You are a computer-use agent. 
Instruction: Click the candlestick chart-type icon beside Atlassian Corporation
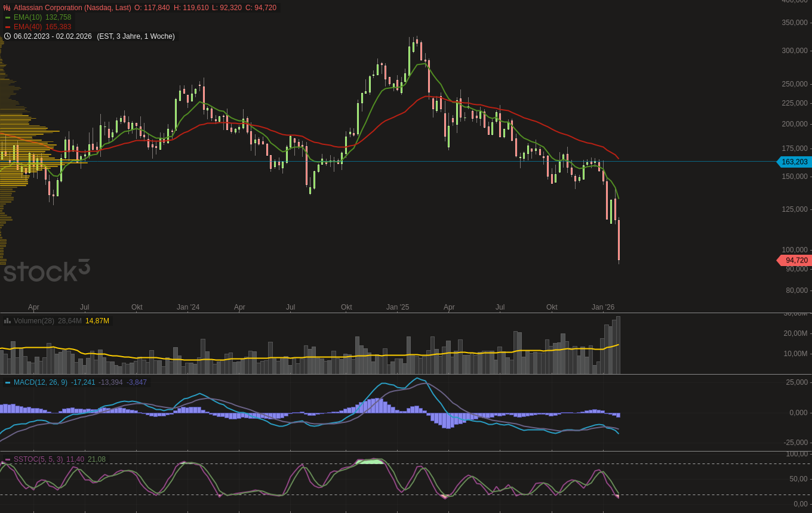7,8
